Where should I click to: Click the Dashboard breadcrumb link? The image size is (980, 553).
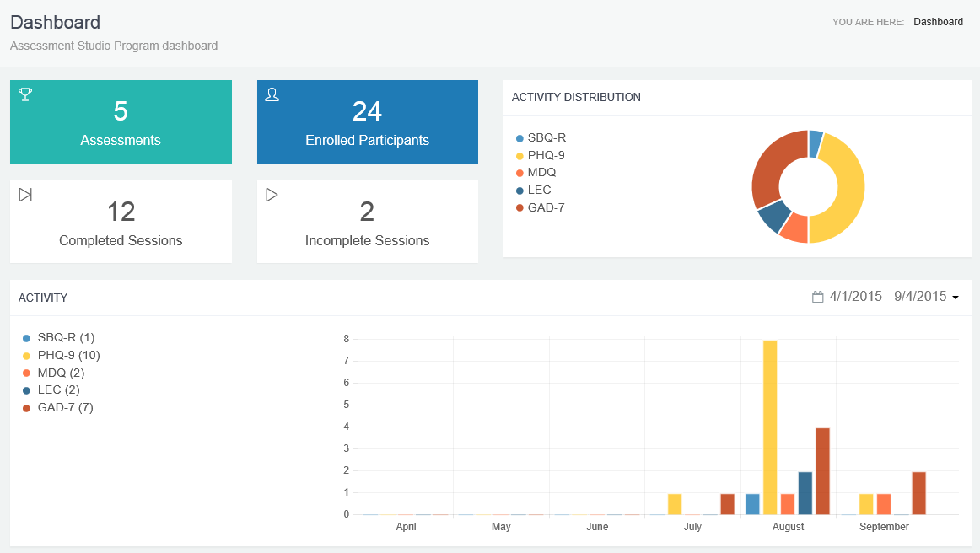click(x=938, y=22)
